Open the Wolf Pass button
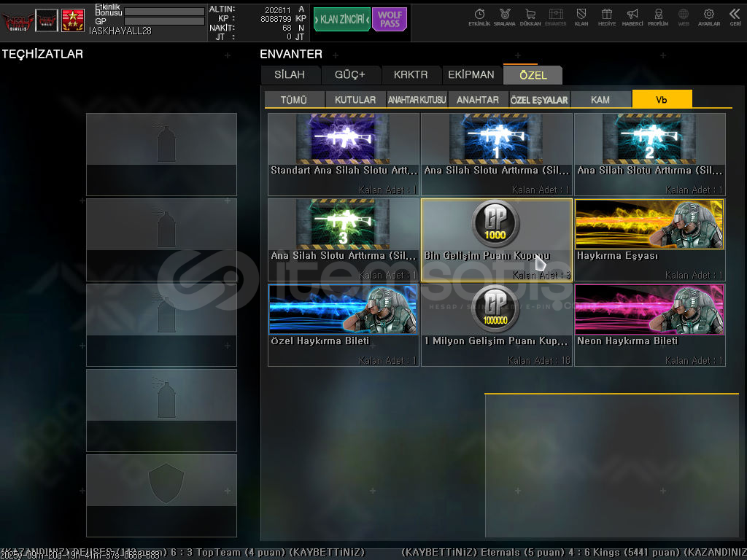Screen dimensions: 747x560 pos(390,20)
